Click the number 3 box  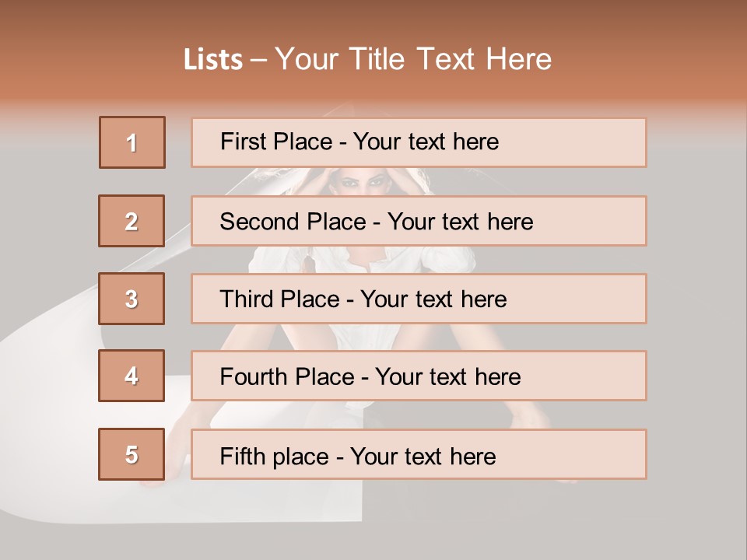(132, 299)
